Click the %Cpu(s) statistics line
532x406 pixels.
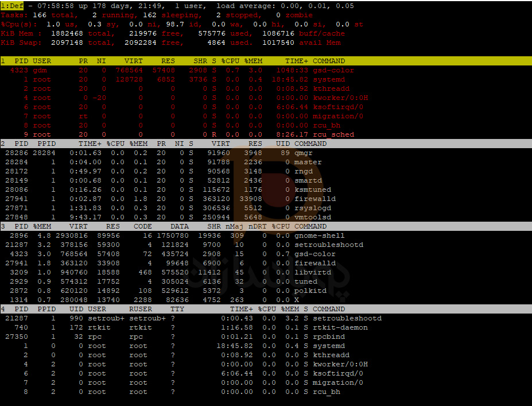(x=181, y=24)
